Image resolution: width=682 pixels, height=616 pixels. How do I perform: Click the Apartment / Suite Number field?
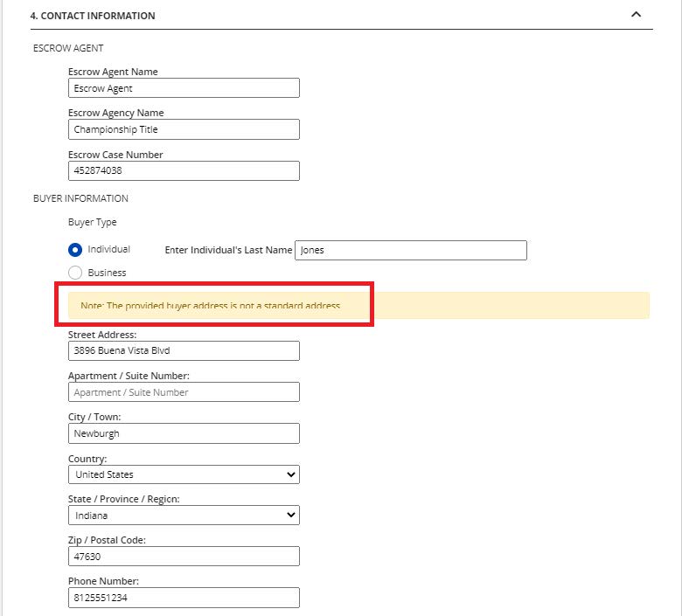184,392
